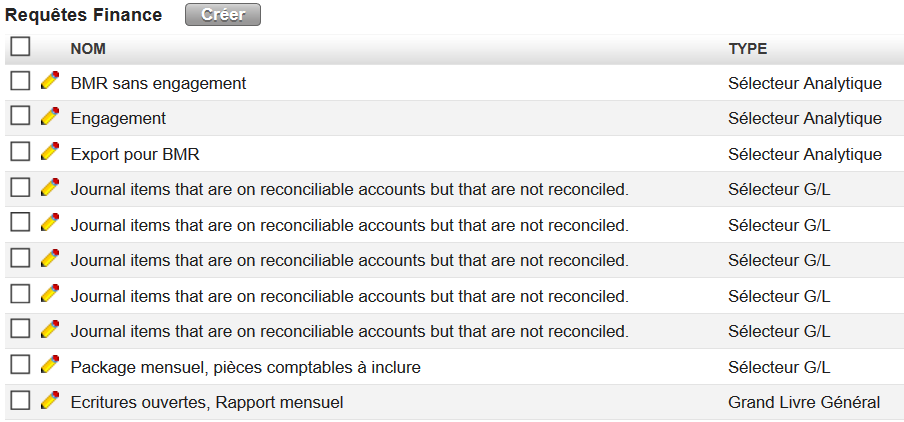Click the pencil icon beside Export pour BMR

tap(50, 153)
